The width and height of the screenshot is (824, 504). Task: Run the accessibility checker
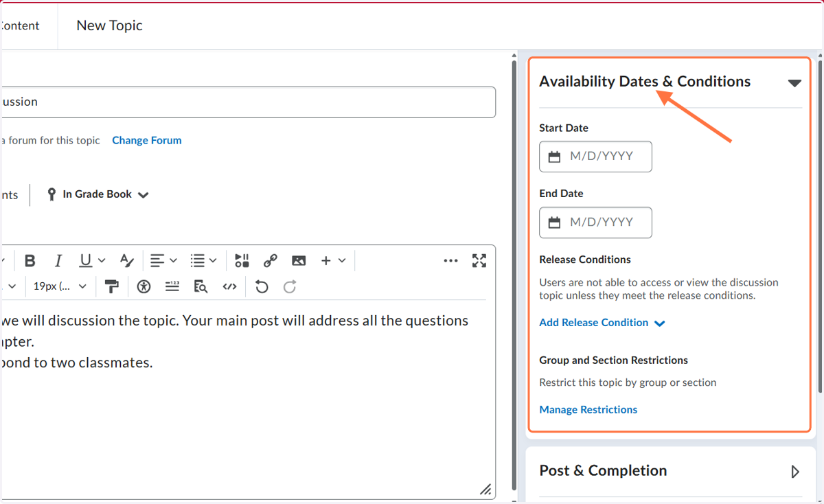[144, 287]
